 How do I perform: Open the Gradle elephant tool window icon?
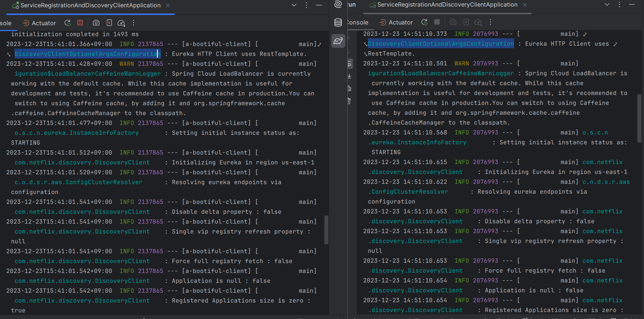(338, 41)
